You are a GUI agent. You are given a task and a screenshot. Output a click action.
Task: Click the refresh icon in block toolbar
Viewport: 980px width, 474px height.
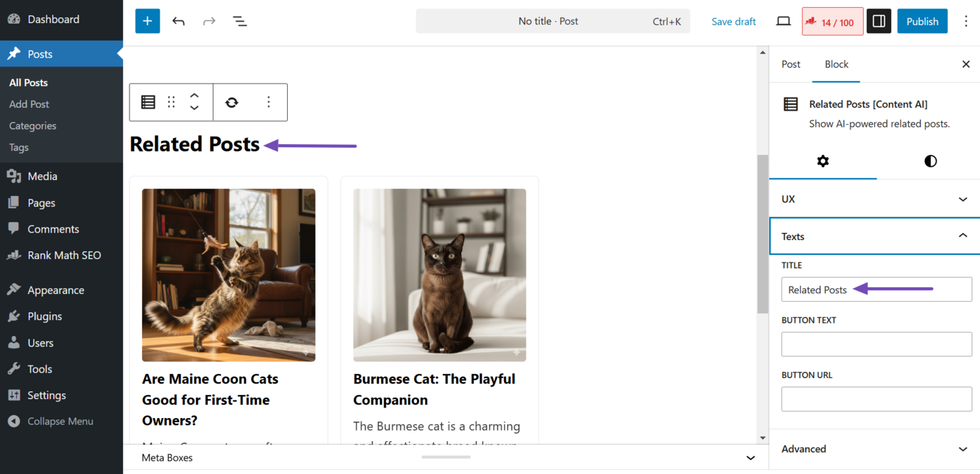[232, 102]
